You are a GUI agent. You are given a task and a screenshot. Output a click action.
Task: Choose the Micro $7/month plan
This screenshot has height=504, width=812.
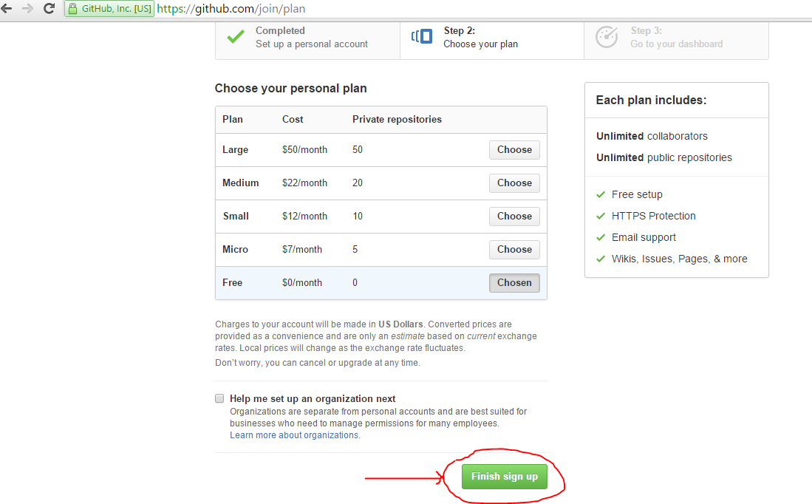coord(514,249)
